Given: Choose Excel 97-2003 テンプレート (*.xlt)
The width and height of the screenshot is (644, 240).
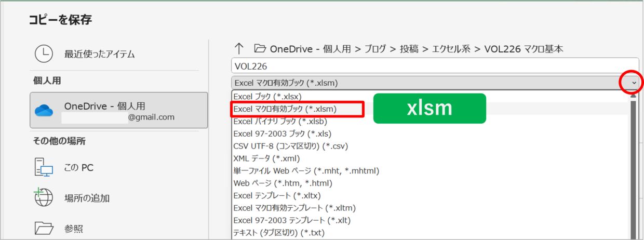Looking at the screenshot, I should pos(292,221).
